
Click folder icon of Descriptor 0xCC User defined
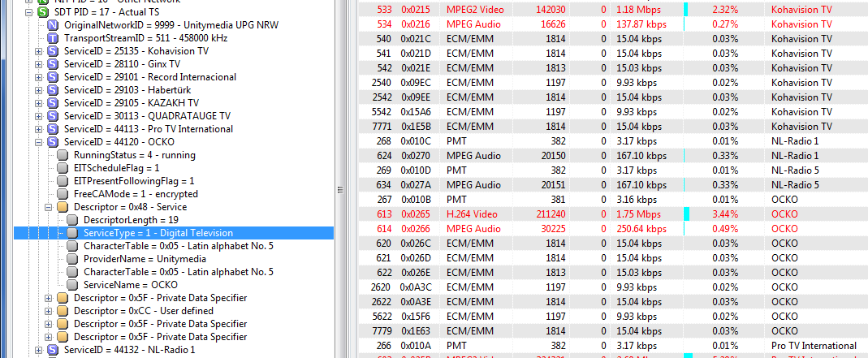[x=63, y=311]
